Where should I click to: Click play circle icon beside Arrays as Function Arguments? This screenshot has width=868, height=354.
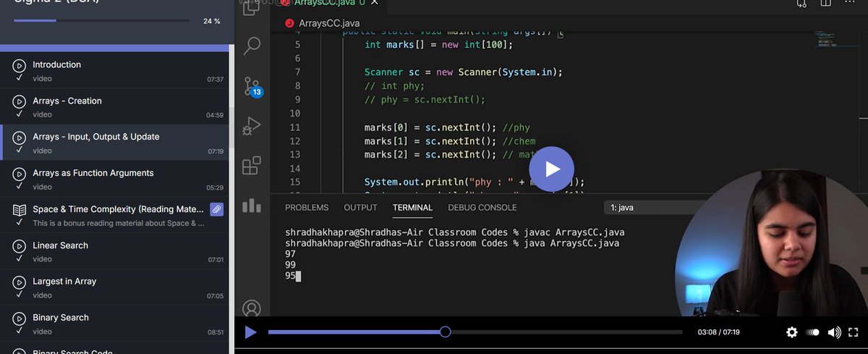(20, 174)
